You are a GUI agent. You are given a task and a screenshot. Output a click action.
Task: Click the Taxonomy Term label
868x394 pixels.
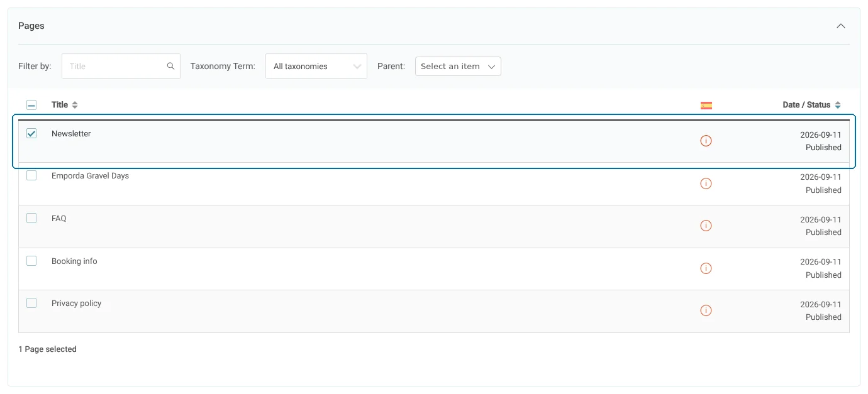223,66
